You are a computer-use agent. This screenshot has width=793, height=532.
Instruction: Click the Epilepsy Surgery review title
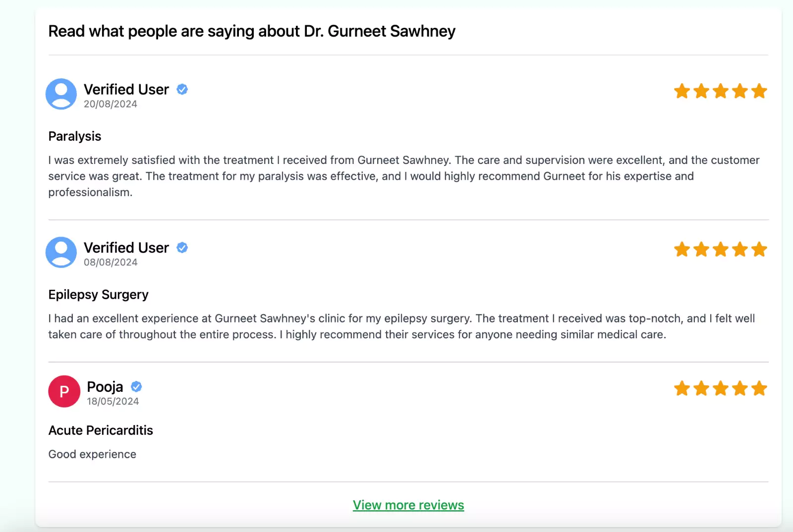(98, 295)
